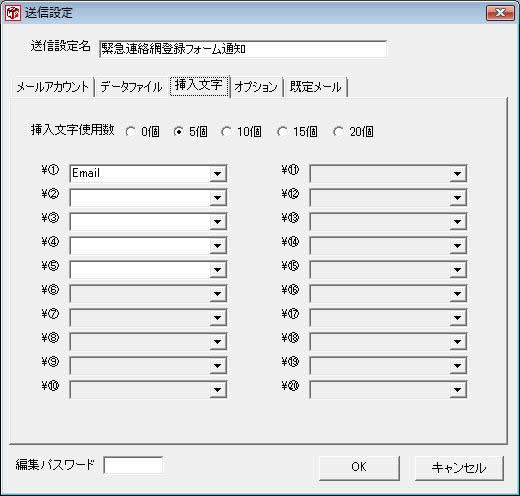The image size is (520, 496).
Task: Expand the ¥④ combo box arrow
Action: (218, 246)
